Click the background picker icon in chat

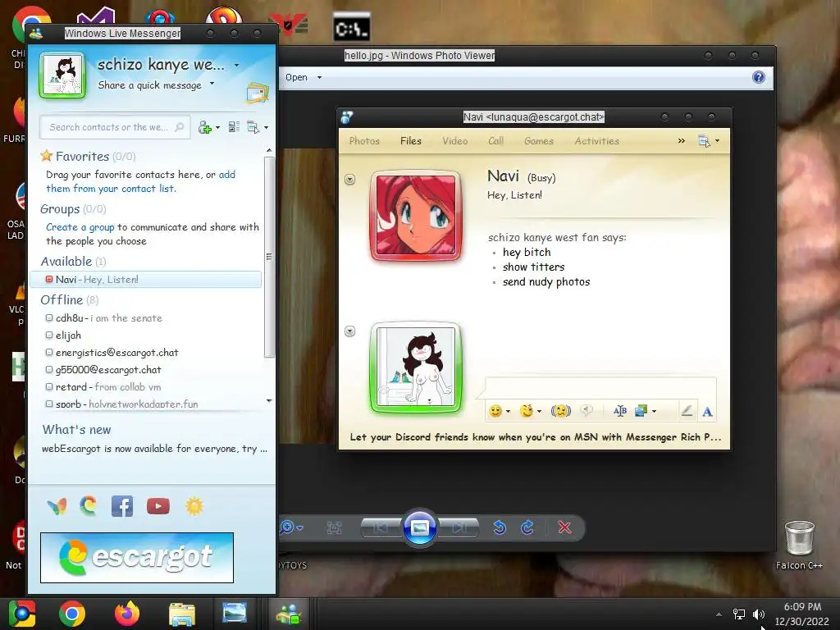(x=641, y=411)
